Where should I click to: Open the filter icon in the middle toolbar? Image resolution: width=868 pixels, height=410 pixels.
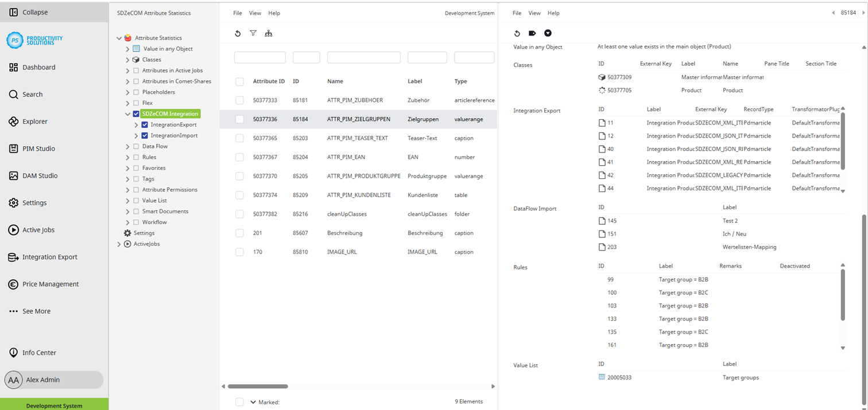click(x=253, y=33)
